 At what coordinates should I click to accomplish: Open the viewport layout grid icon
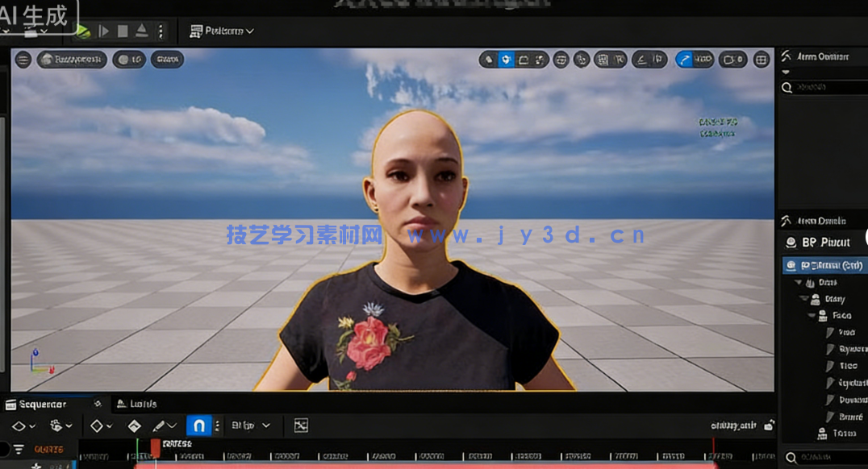(759, 60)
